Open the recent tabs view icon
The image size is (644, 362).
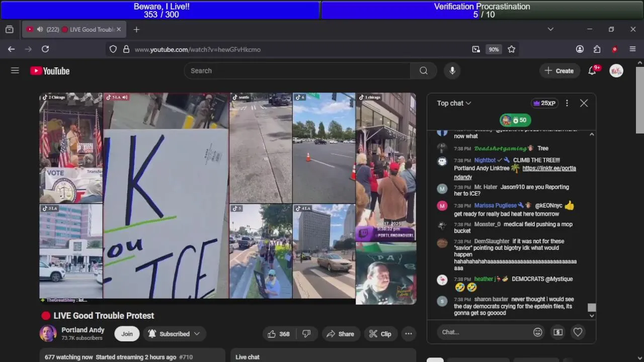[9, 30]
